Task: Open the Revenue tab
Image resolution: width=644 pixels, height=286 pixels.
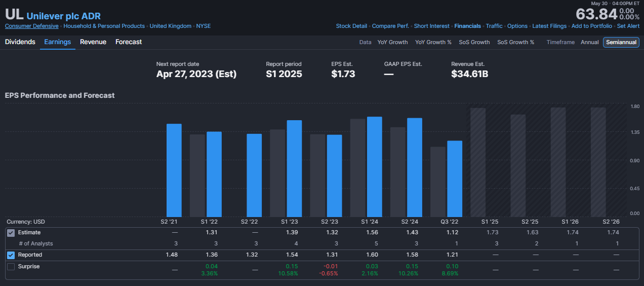Action: tap(93, 42)
